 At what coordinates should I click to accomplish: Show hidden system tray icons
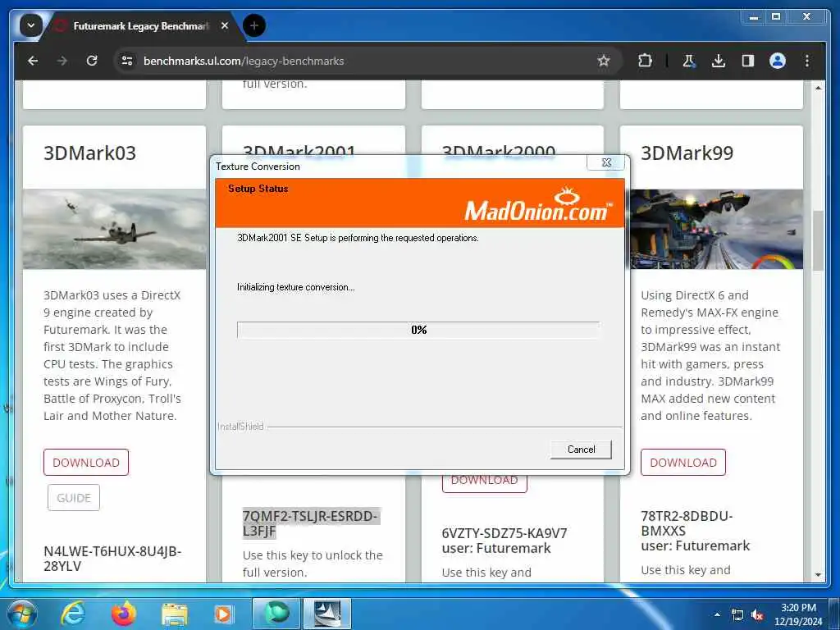click(717, 614)
